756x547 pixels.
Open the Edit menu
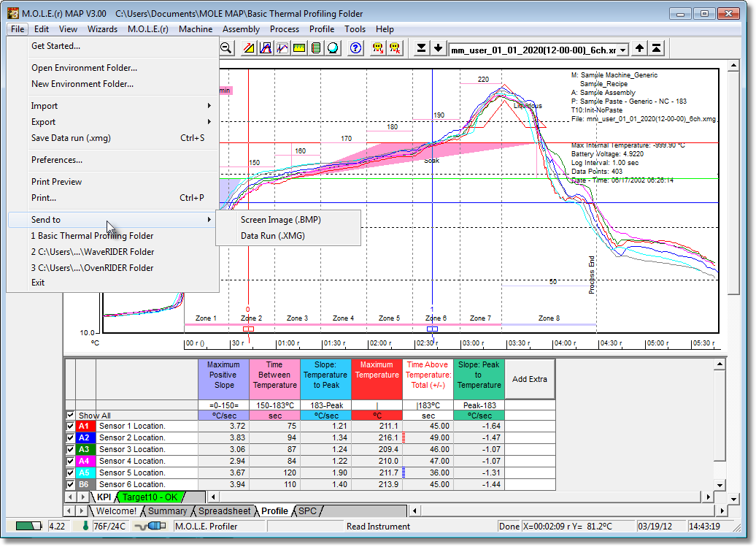[x=42, y=29]
